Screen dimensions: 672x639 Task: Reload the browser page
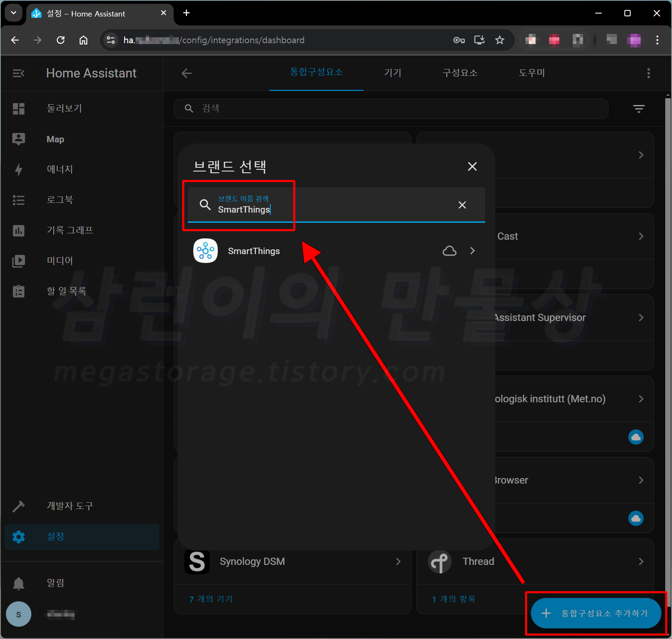(61, 40)
